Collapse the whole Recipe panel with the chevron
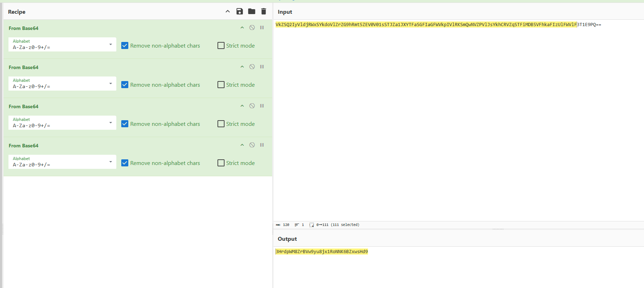 pyautogui.click(x=228, y=12)
